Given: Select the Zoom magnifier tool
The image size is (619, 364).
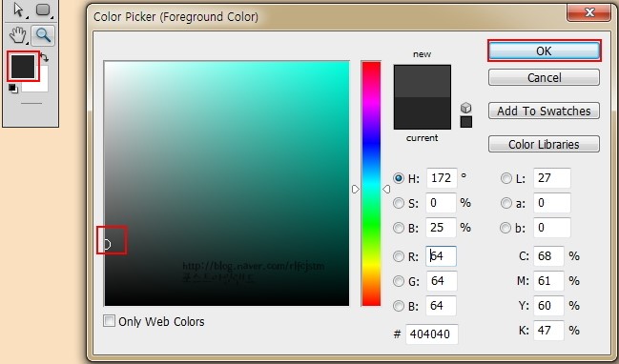Looking at the screenshot, I should click(43, 35).
